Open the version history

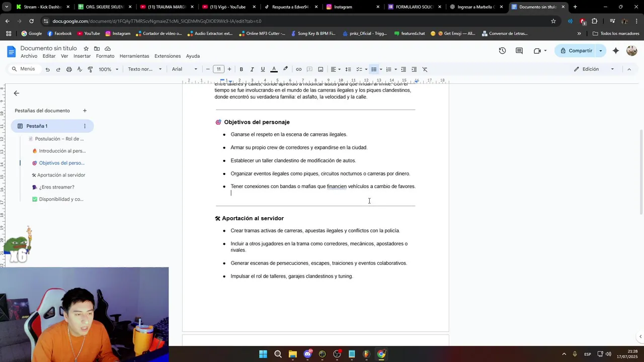coord(502,51)
